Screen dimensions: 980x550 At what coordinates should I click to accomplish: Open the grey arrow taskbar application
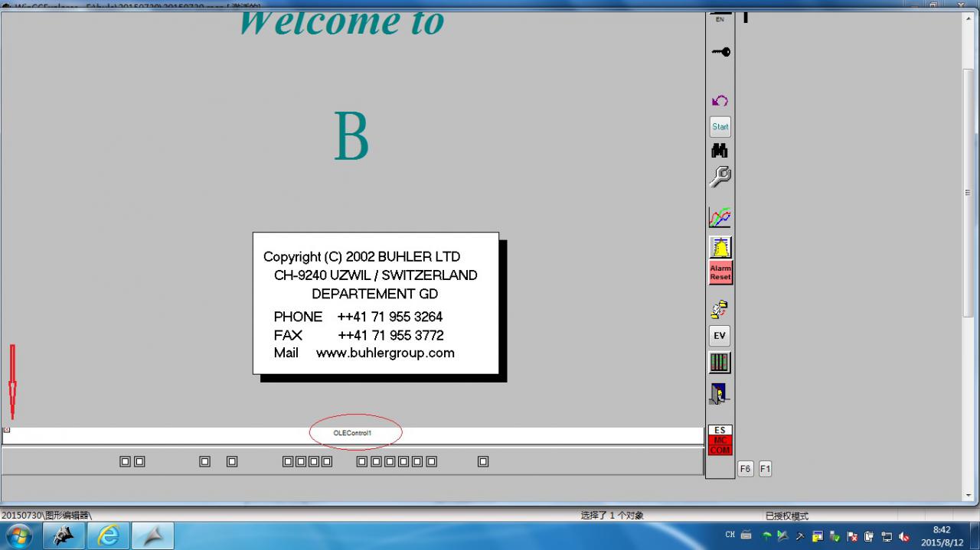coord(152,535)
